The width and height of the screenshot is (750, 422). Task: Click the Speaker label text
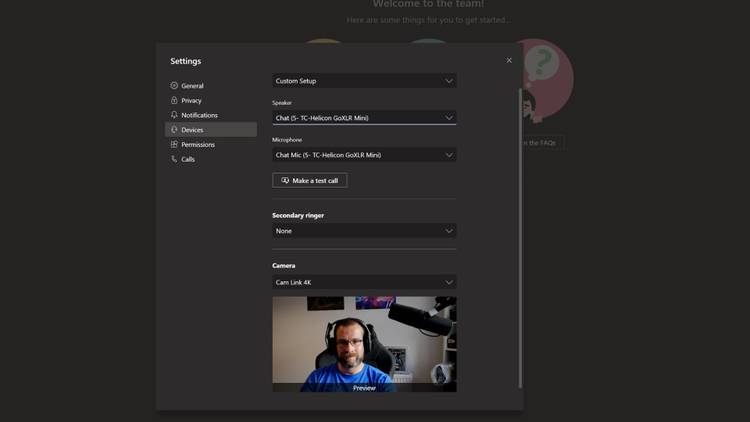tap(282, 102)
